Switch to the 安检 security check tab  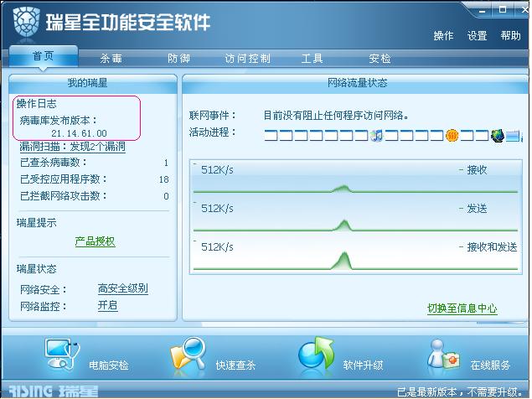pyautogui.click(x=380, y=59)
